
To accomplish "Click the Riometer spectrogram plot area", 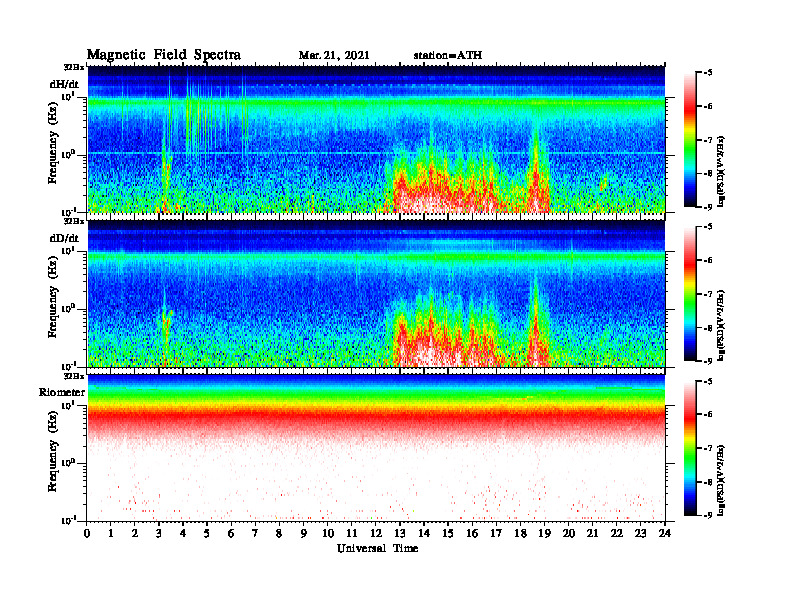I will [376, 448].
